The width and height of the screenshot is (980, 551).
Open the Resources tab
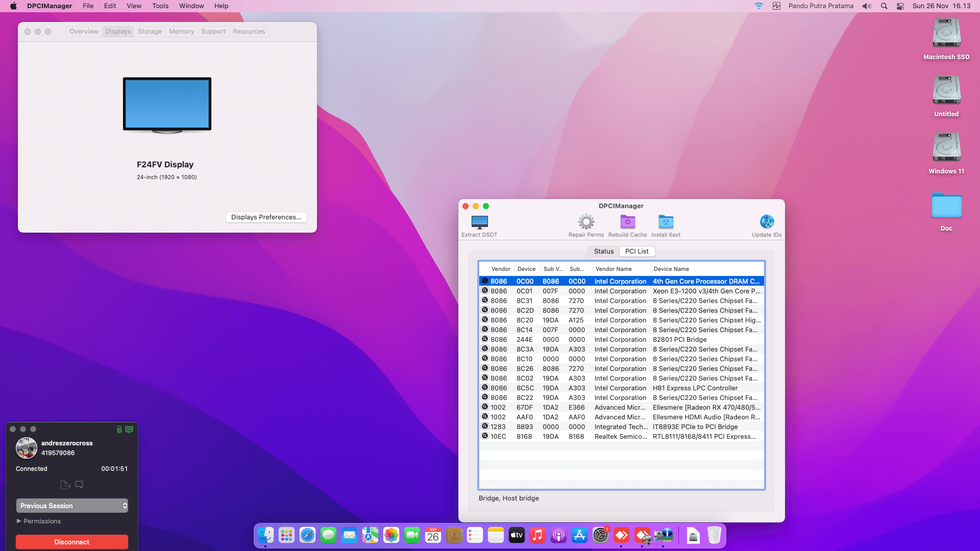pos(249,31)
